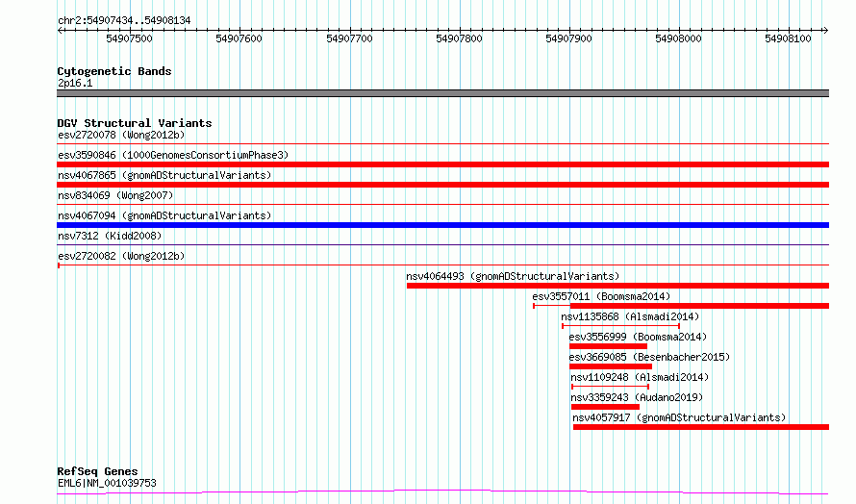This screenshot has width=856, height=504.
Task: Click ruler position 54907900
Action: tap(568, 38)
